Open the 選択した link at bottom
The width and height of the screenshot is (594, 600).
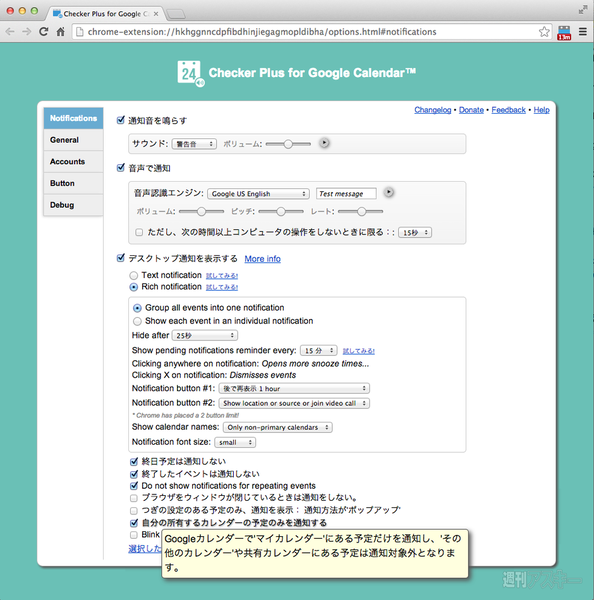145,549
